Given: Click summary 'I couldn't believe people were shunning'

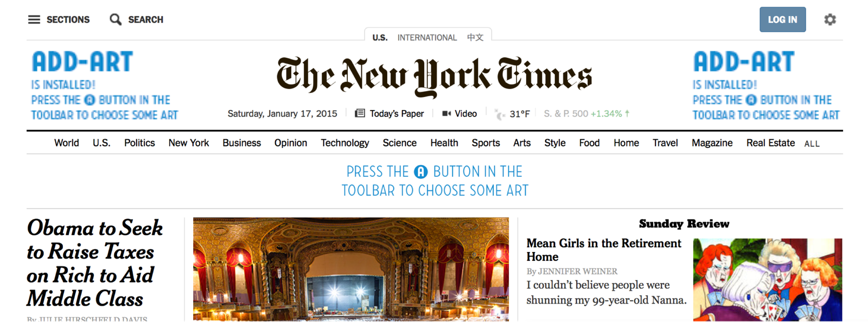Looking at the screenshot, I should click(607, 292).
